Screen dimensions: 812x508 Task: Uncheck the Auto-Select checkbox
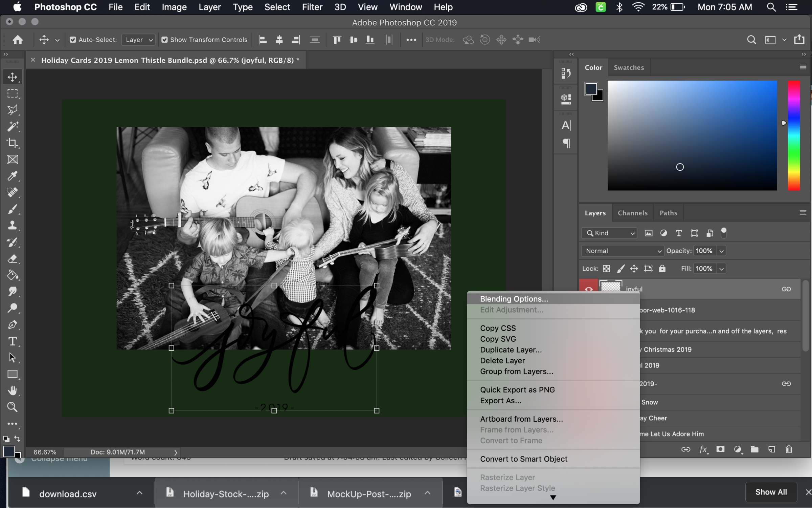[73, 40]
